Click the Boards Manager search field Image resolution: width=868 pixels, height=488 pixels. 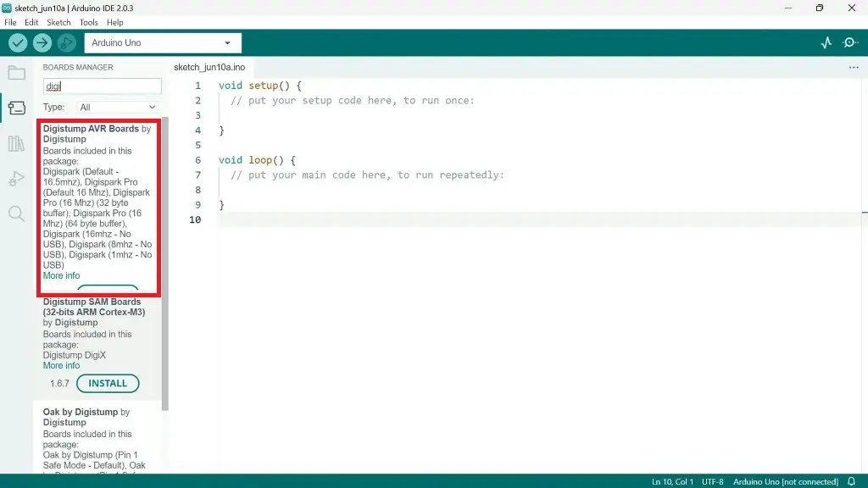pos(103,86)
